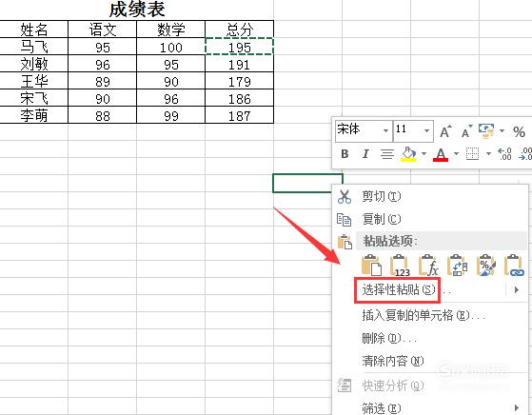Image resolution: width=532 pixels, height=415 pixels.
Task: Click the borders icon in mini toolbar
Action: (x=472, y=154)
